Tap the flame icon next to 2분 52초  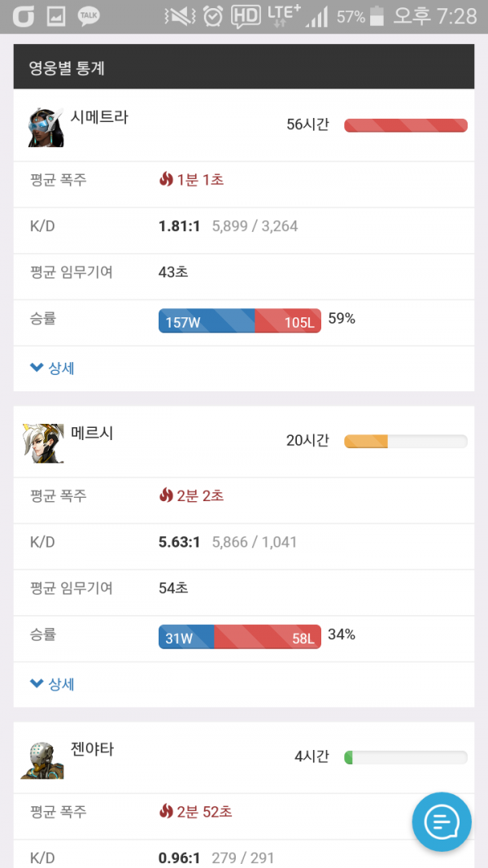tap(166, 811)
